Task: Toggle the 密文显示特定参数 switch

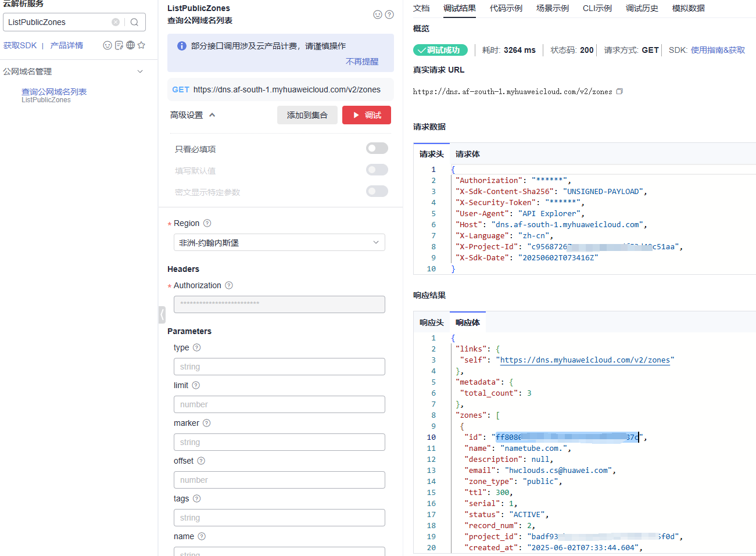Action: 377,191
